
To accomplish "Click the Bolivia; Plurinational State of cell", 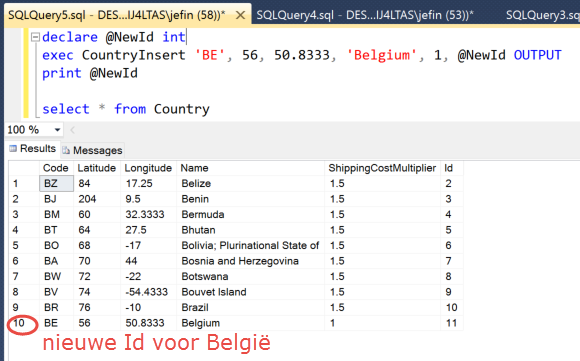I will pyautogui.click(x=250, y=246).
